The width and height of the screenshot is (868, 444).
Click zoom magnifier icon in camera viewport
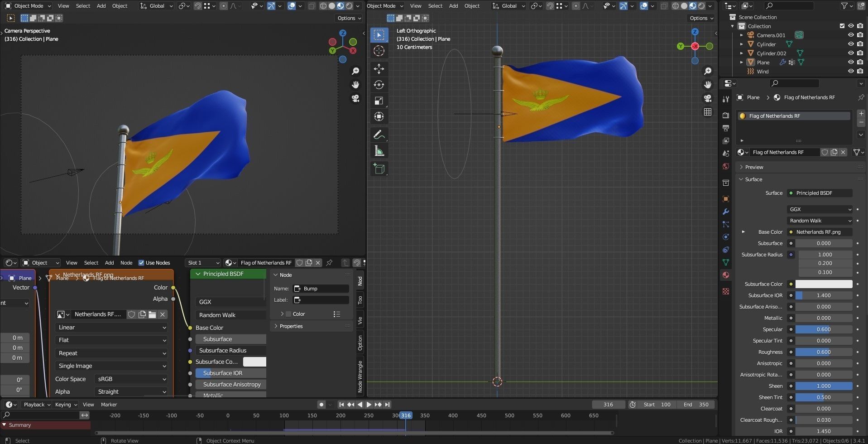click(355, 71)
